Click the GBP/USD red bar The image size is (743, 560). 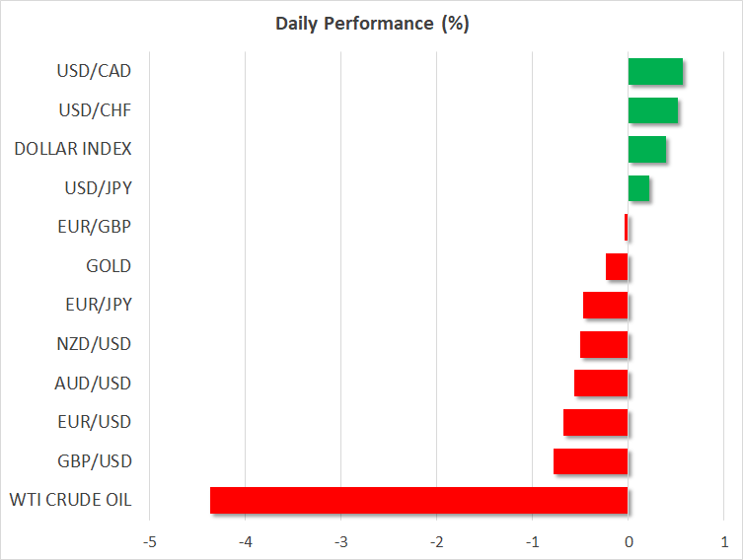click(590, 461)
